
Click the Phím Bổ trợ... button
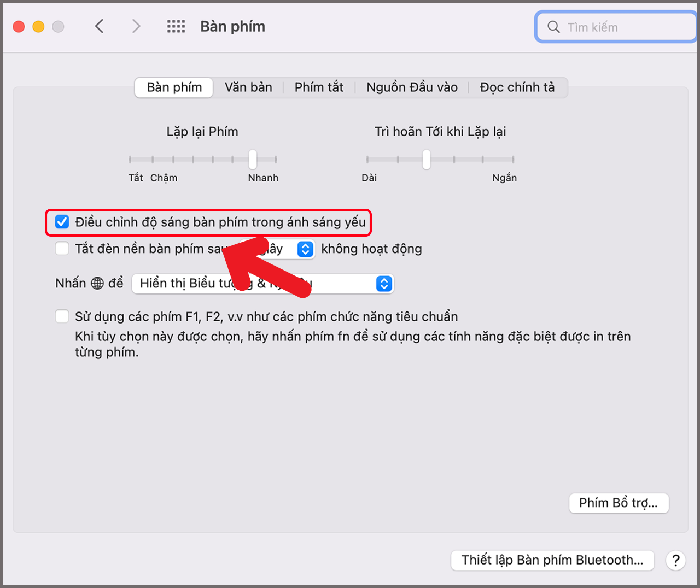point(619,503)
